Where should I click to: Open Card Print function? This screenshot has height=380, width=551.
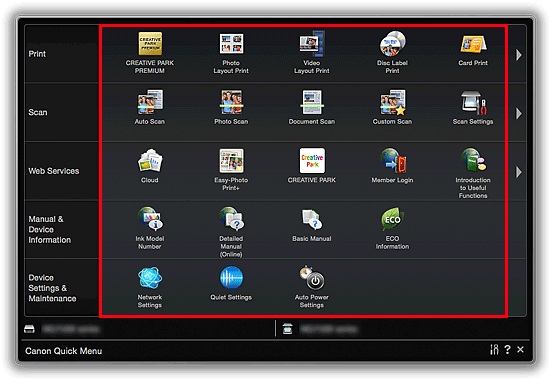(473, 50)
